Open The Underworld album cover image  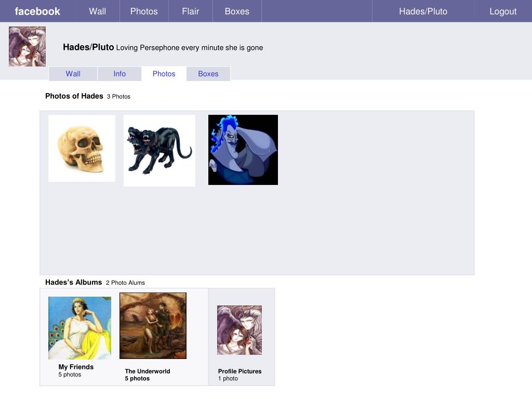coord(153,326)
